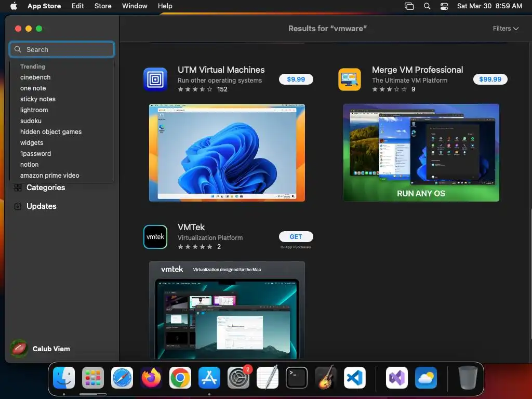Select trending search 'notion'
Image resolution: width=532 pixels, height=399 pixels.
point(29,165)
